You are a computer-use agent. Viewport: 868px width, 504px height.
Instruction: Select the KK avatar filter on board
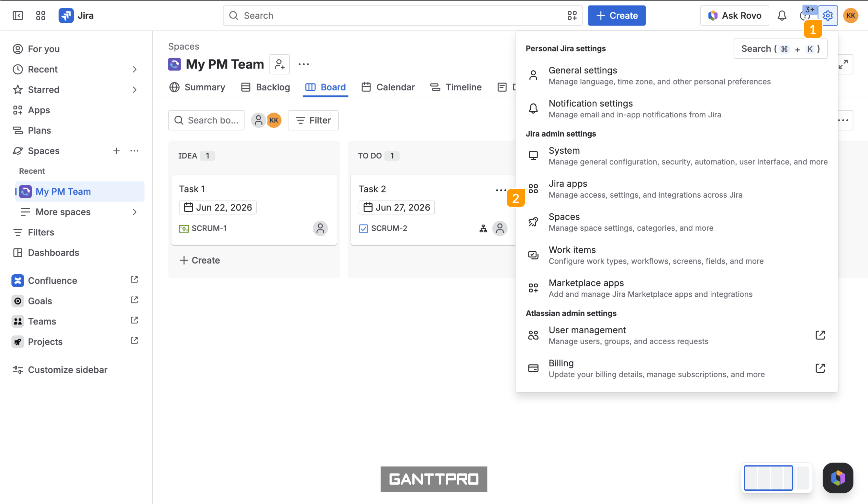(274, 120)
